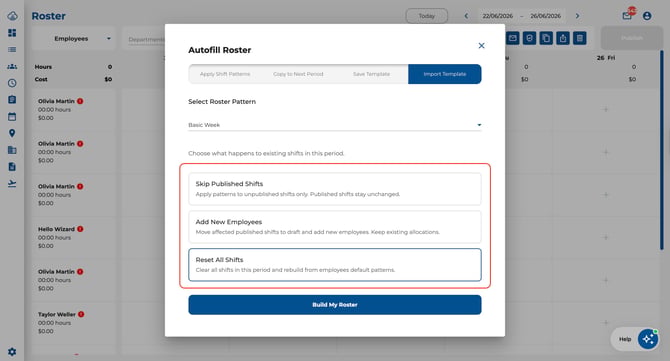Go to next roster period arrow
Screen dimensions: 670x361
coord(577,16)
